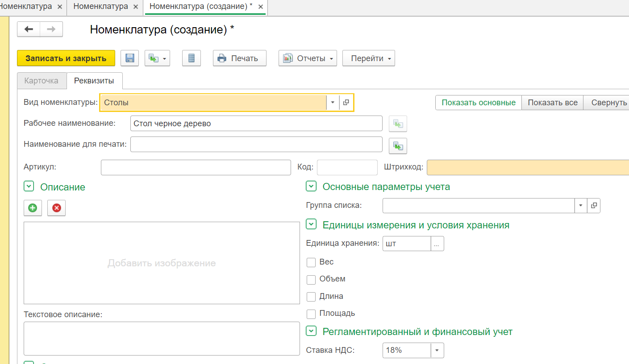Select the Реквизиты tab

[94, 81]
